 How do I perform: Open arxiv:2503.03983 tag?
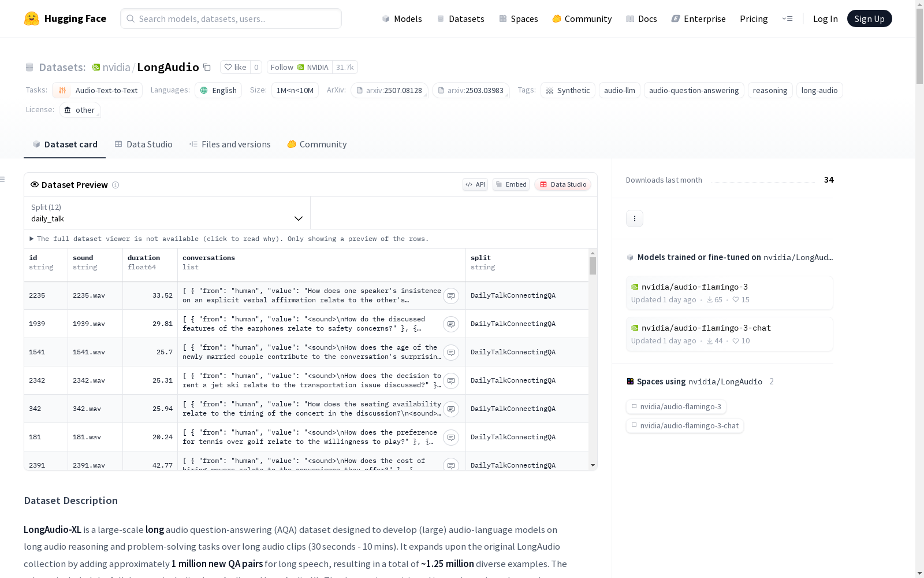[x=471, y=90]
